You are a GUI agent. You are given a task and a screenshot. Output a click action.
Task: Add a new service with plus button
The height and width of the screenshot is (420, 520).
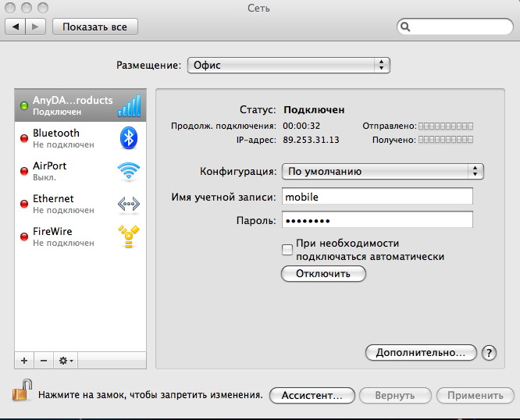24,361
